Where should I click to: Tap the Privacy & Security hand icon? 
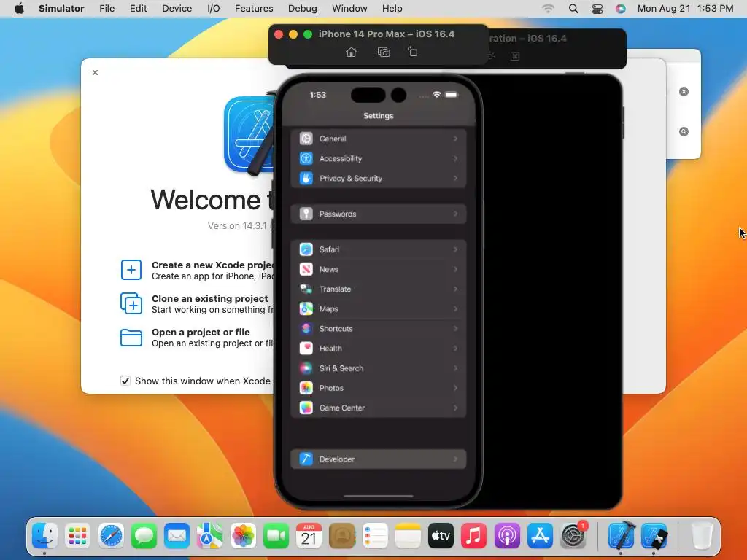click(x=306, y=178)
